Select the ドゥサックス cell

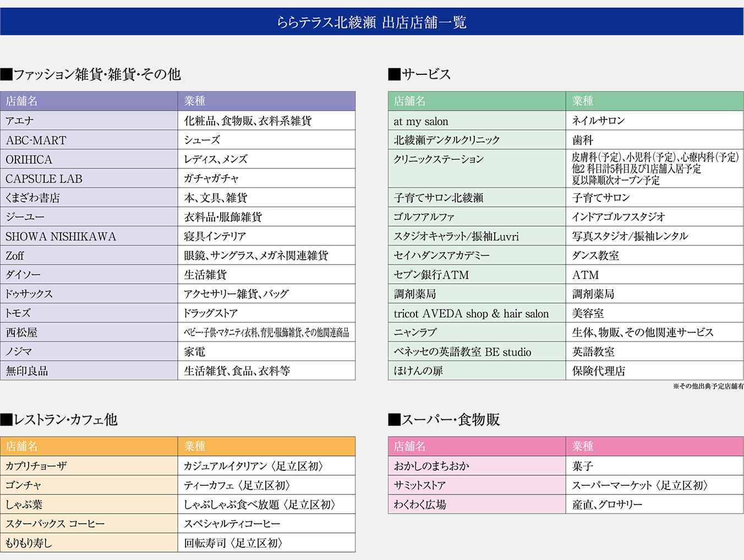coord(89,294)
